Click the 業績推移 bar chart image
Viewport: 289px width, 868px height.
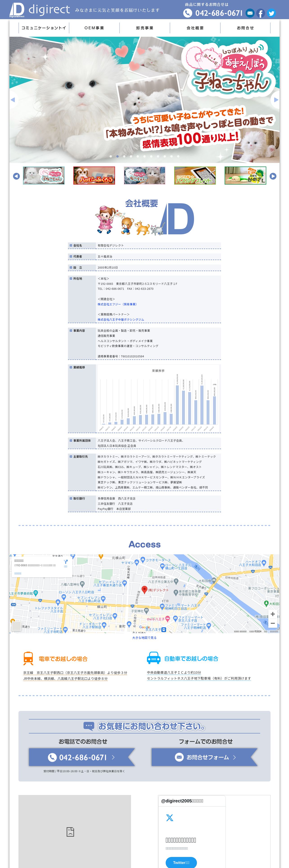point(158,398)
